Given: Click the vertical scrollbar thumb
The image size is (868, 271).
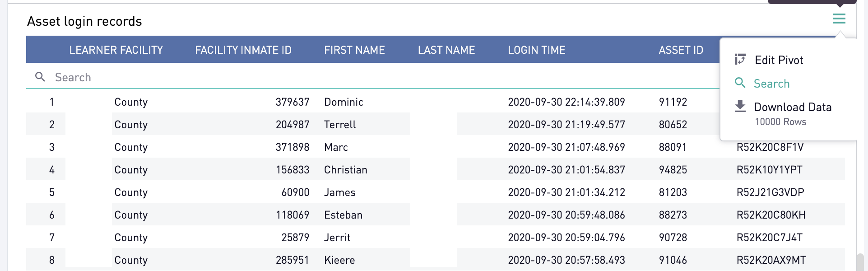Looking at the screenshot, I should 860,262.
